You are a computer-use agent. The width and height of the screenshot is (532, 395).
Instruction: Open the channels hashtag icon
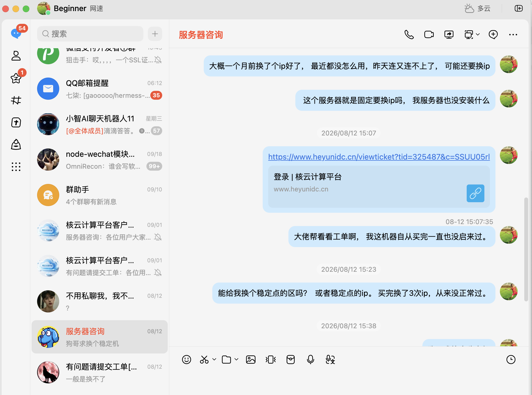tap(16, 100)
